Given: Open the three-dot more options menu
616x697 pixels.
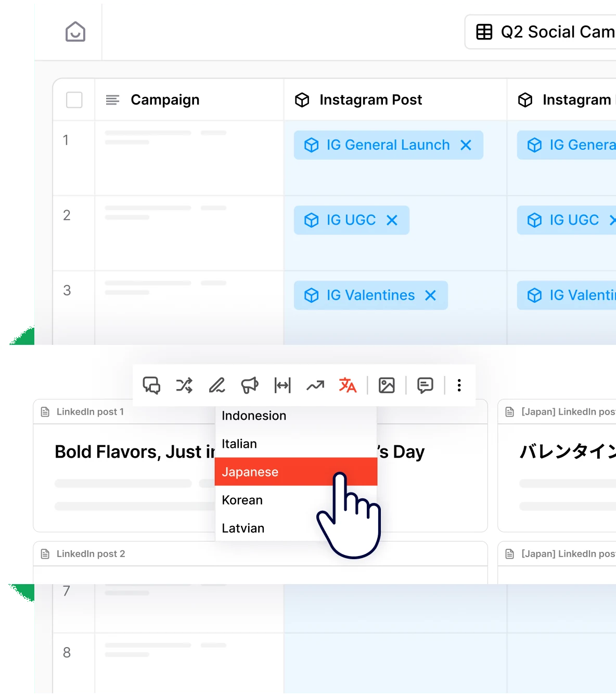Looking at the screenshot, I should click(459, 385).
